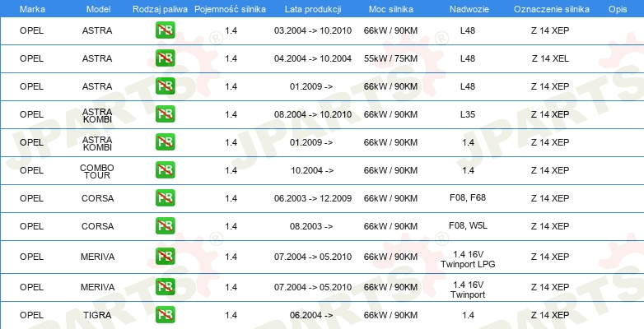Click the 1.4 16V Twinport cell without LPG
The image size is (644, 329).
pyautogui.click(x=468, y=290)
